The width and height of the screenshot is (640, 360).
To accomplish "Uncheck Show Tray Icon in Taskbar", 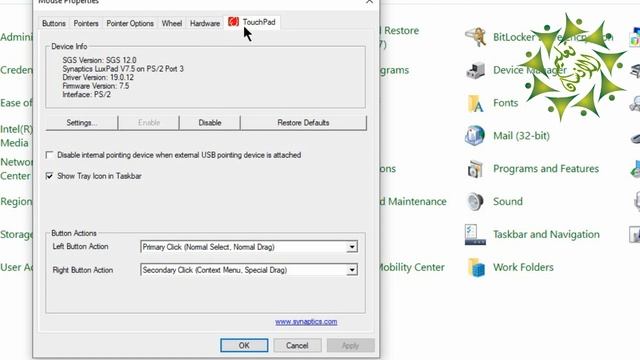I will point(49,176).
